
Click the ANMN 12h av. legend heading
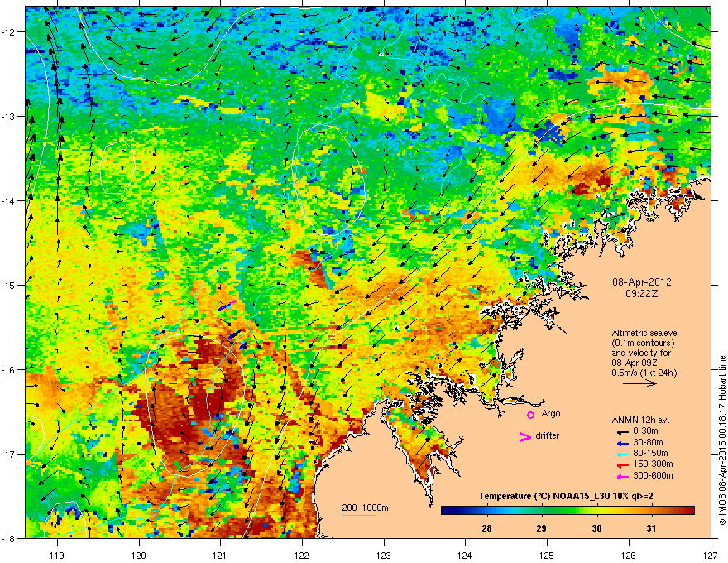coord(640,420)
